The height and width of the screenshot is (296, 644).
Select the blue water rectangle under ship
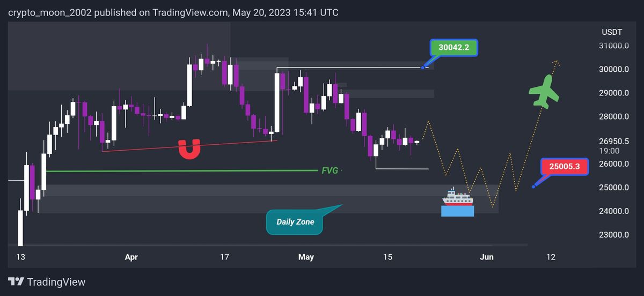(457, 211)
